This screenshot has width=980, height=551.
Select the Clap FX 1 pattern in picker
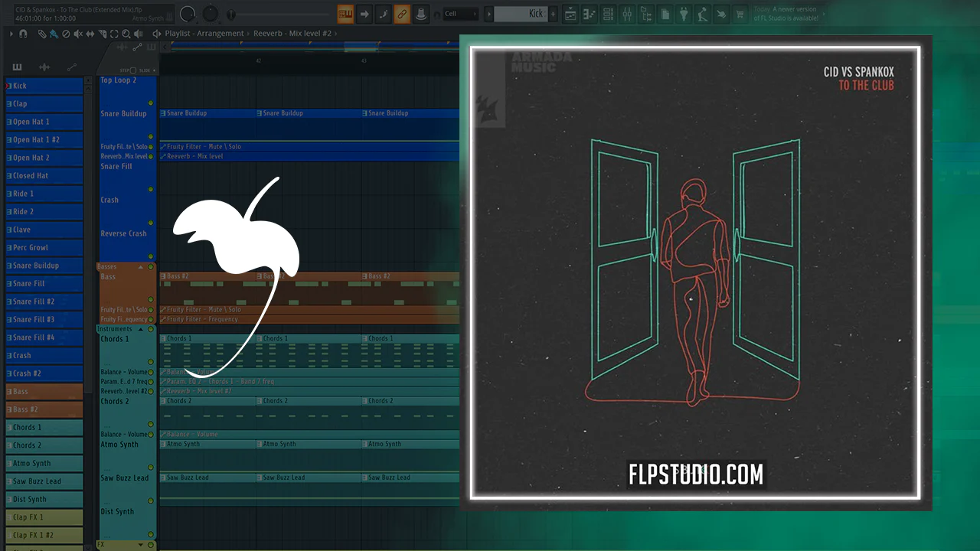[44, 517]
